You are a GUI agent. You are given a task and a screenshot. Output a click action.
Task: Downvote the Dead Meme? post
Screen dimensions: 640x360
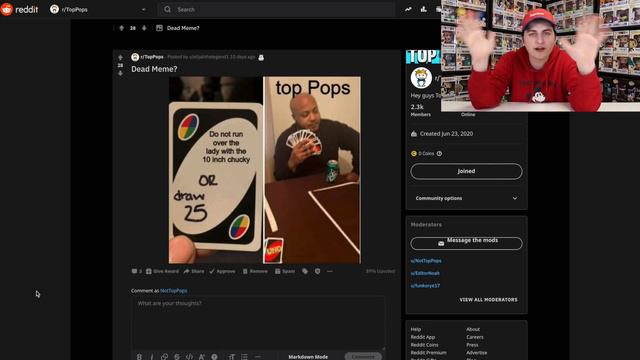[120, 73]
